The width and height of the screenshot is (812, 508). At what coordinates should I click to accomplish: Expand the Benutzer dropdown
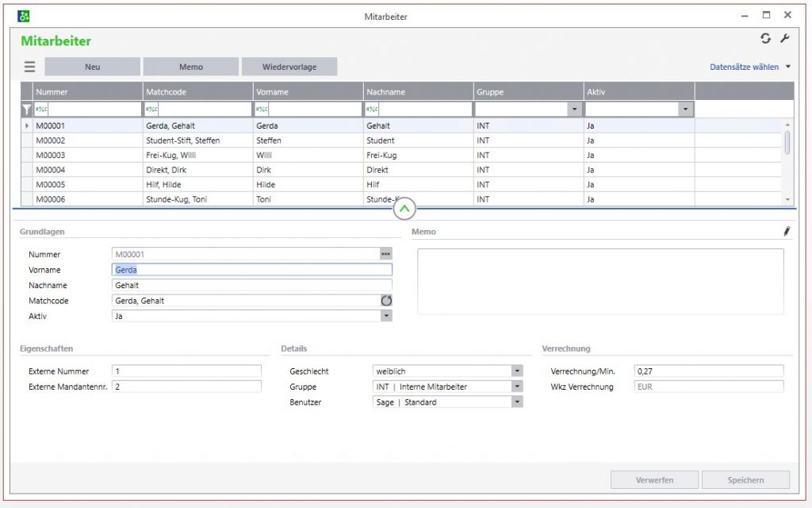[517, 402]
